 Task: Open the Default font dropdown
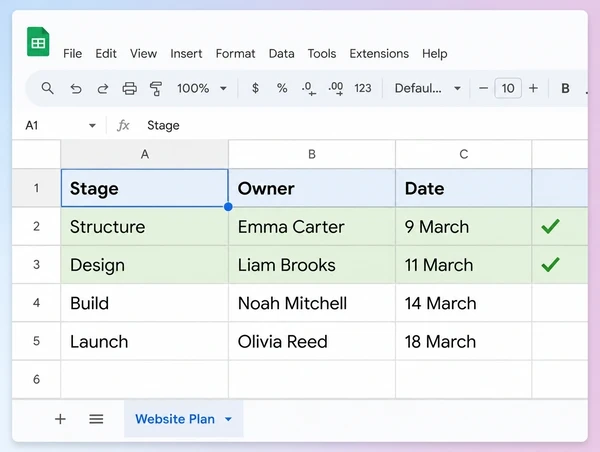click(427, 88)
